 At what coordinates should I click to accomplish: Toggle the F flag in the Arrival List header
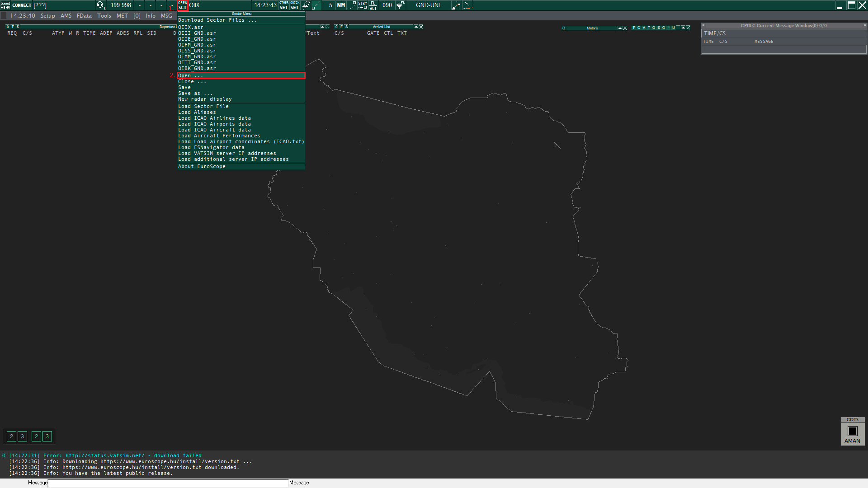click(x=341, y=27)
